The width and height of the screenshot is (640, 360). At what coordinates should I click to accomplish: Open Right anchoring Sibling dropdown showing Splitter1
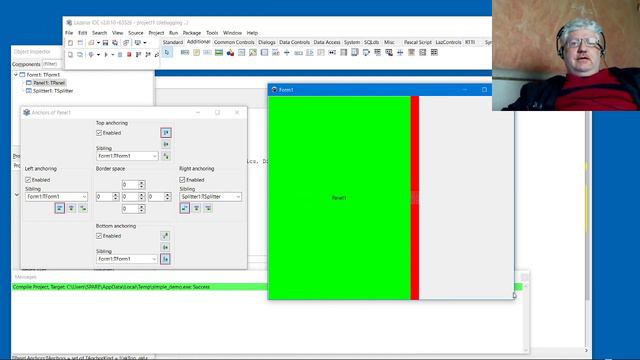pos(238,197)
